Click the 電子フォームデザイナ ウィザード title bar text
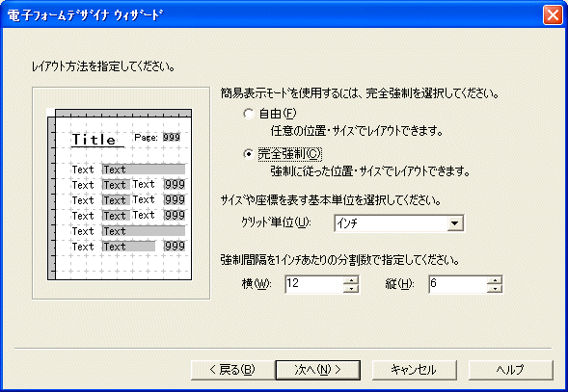 [85, 15]
